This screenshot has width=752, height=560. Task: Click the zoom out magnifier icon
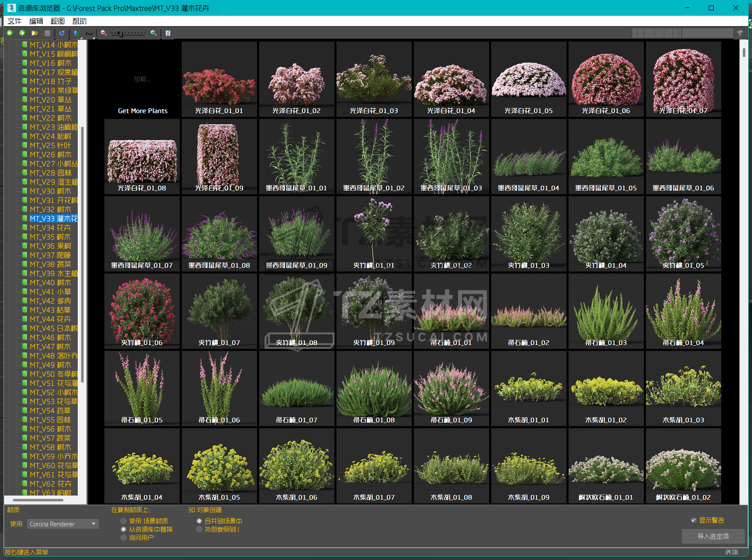pos(104,33)
